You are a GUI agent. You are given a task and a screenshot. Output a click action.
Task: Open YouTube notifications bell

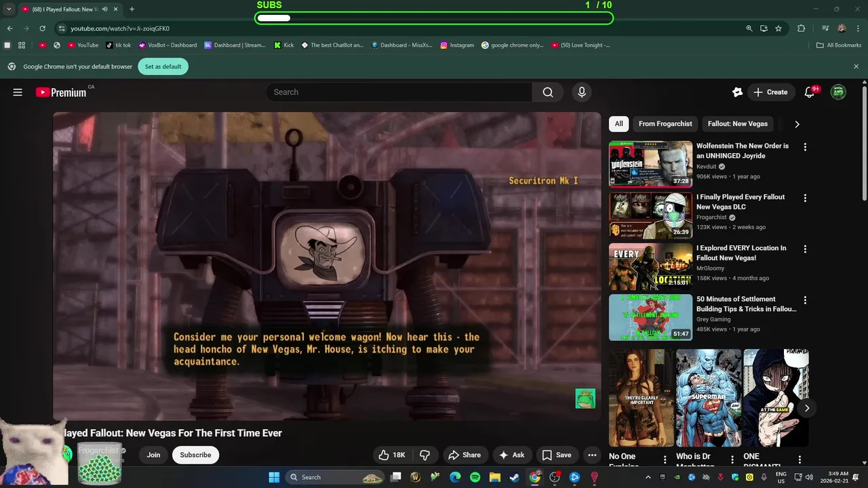pyautogui.click(x=809, y=92)
